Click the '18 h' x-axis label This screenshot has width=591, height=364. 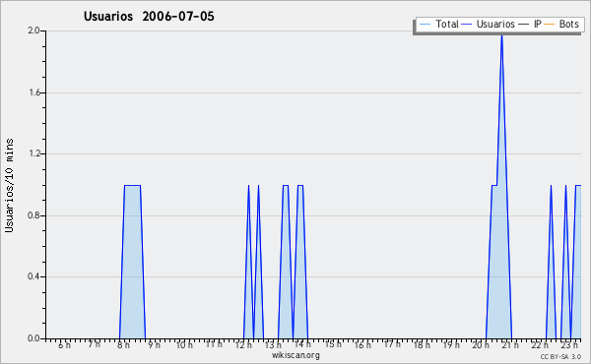422,344
